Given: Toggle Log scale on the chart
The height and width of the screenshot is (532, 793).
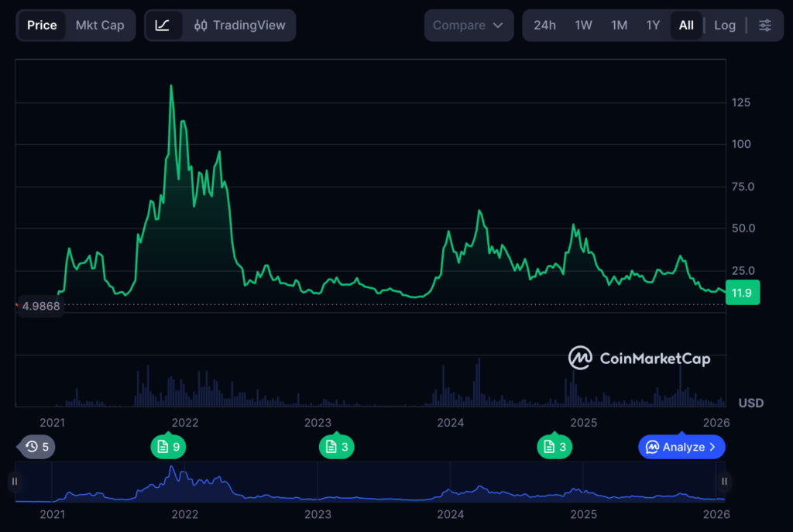Looking at the screenshot, I should 724,26.
